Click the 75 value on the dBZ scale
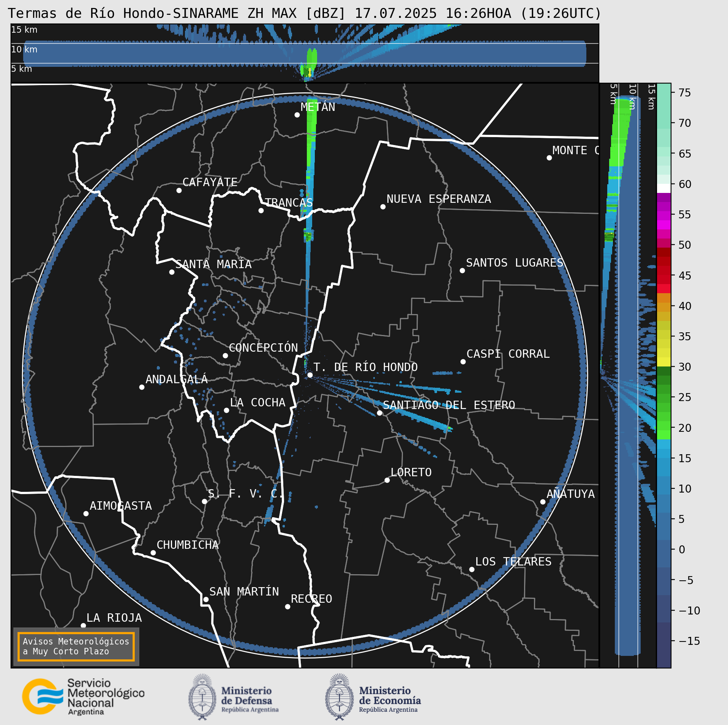Screen dimensions: 728x725 tap(684, 93)
